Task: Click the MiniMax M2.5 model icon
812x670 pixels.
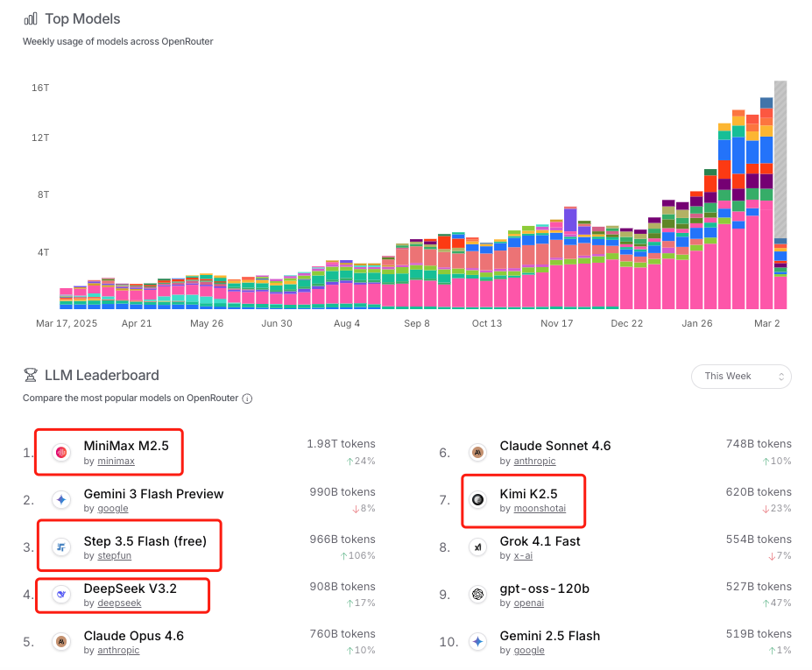Action: point(61,453)
